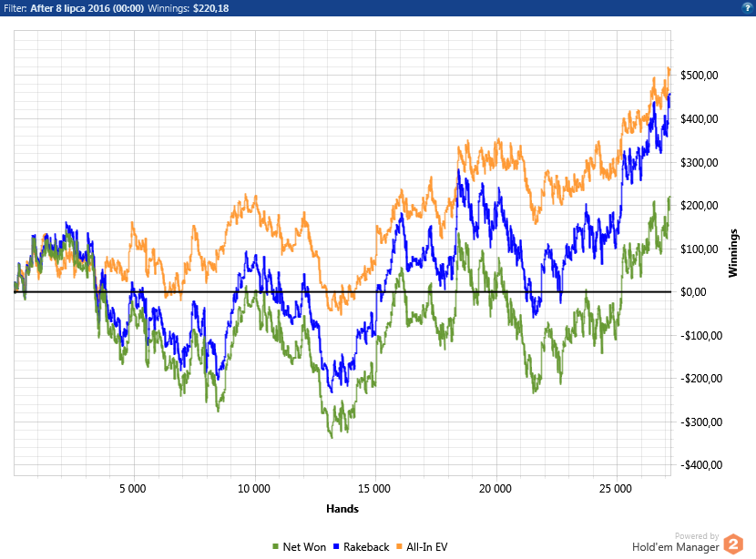This screenshot has height=559, width=756.
Task: Click the -$300,00 axis label
Action: pyautogui.click(x=701, y=422)
